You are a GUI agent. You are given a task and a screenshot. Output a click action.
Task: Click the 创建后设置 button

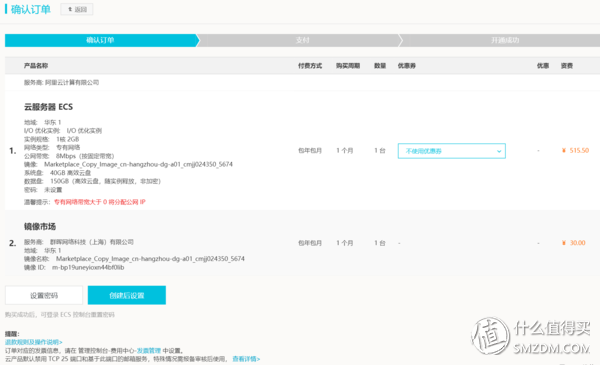[x=127, y=295]
